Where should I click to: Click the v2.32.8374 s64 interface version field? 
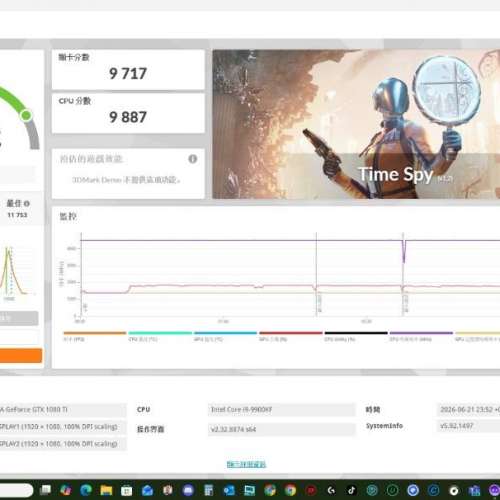tap(282, 429)
